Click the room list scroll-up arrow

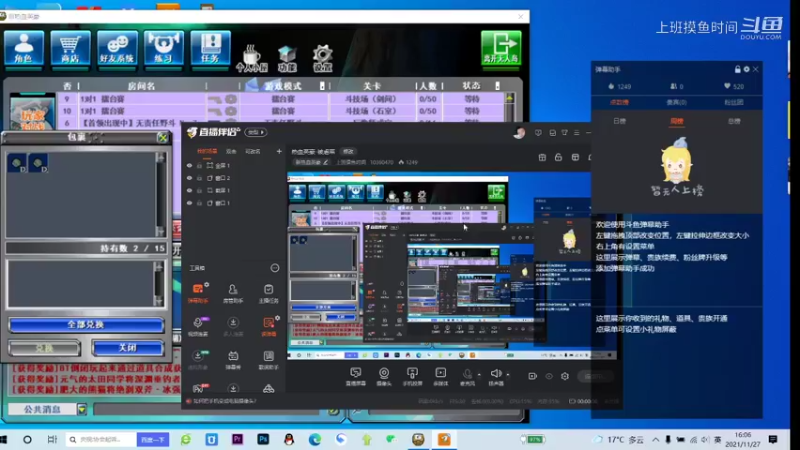pyautogui.click(x=510, y=97)
